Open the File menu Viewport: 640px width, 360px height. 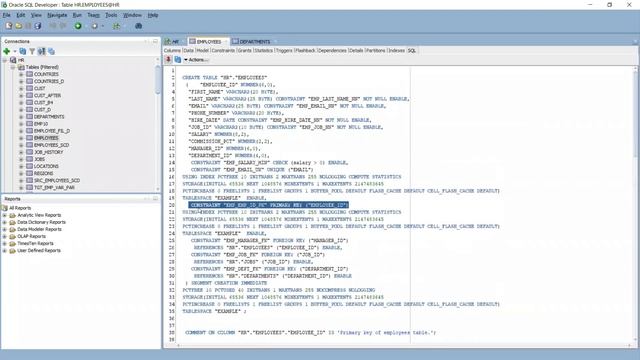[7, 15]
